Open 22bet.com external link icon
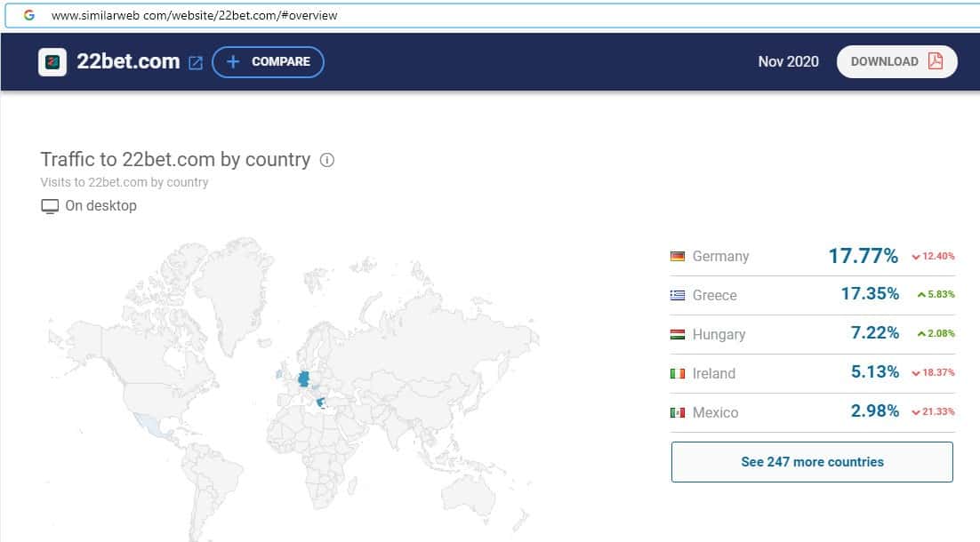Viewport: 980px width, 542px height. (x=196, y=63)
